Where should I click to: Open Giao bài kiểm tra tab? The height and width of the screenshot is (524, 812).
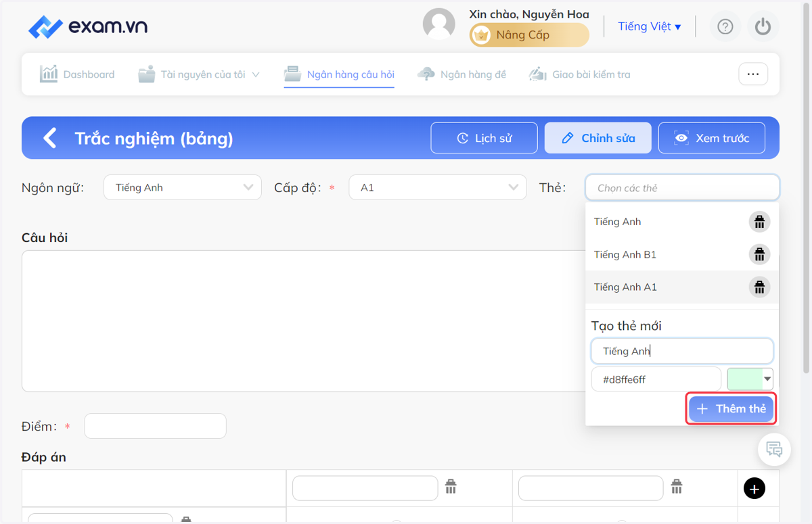(x=579, y=74)
